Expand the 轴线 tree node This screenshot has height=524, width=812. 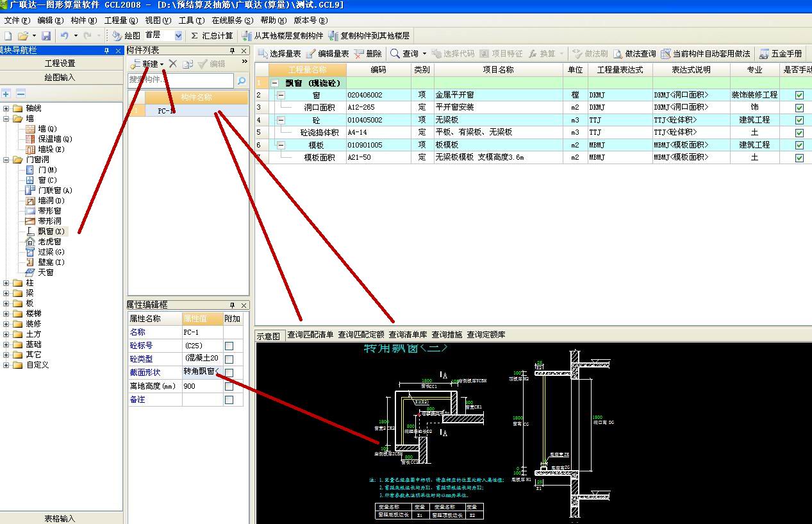tap(6, 108)
